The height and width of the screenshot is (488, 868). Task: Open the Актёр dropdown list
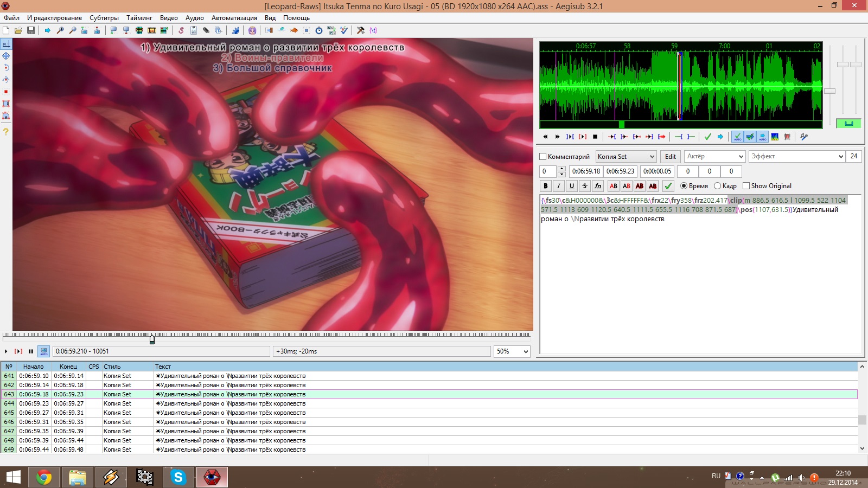(x=741, y=157)
